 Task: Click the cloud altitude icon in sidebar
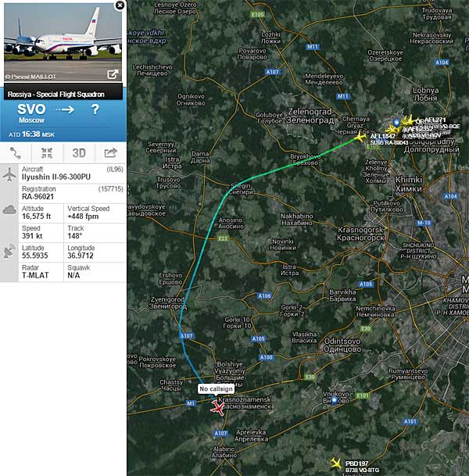click(x=9, y=210)
